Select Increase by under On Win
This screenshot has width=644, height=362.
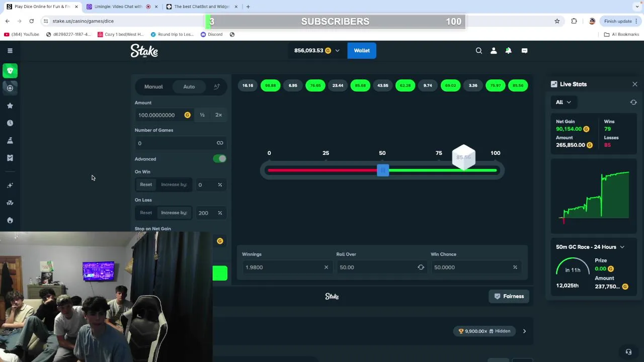pos(174,185)
